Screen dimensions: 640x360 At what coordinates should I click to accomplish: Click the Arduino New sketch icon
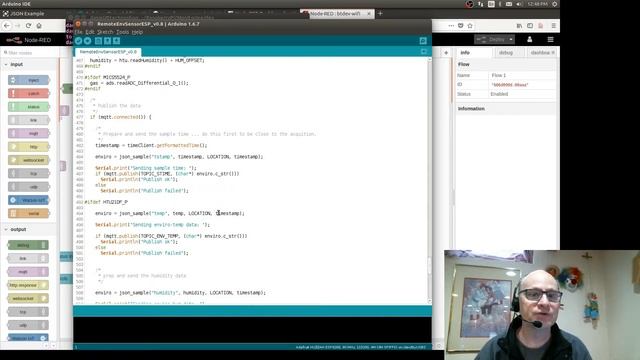click(x=98, y=41)
